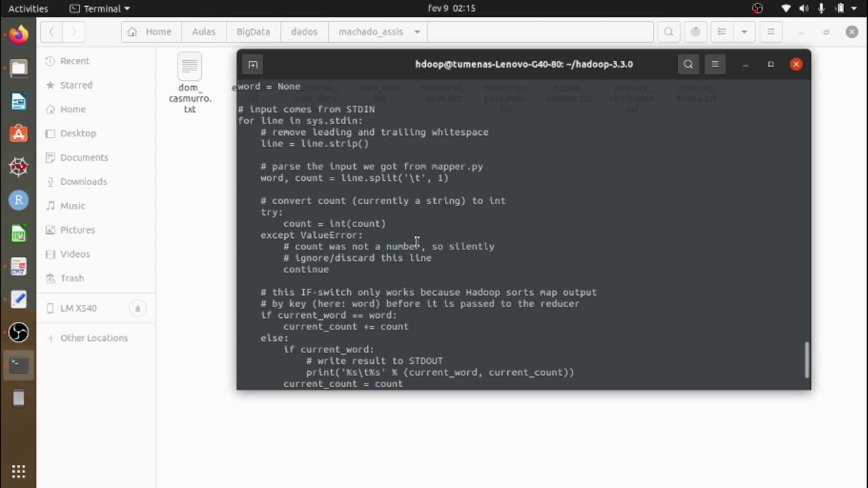
Task: Navigate to the BigData path segment
Action: [253, 32]
